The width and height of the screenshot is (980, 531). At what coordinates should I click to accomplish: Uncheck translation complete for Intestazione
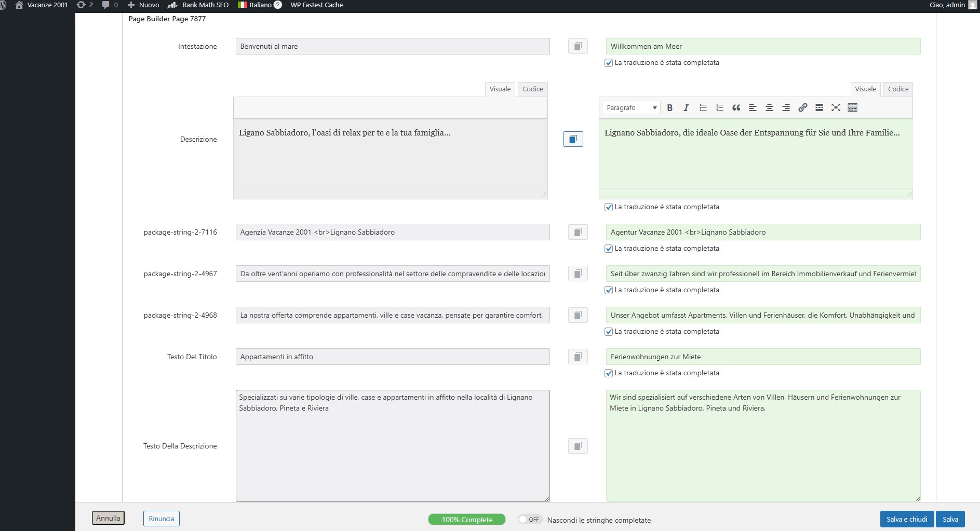pos(609,63)
